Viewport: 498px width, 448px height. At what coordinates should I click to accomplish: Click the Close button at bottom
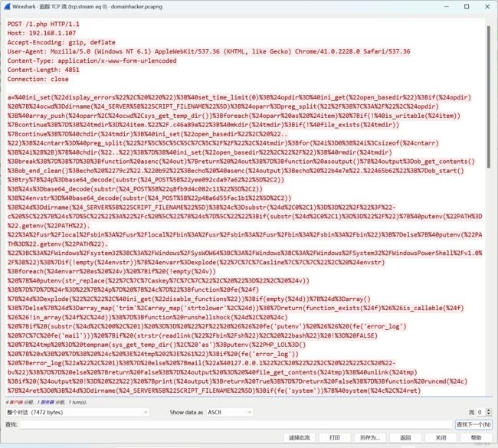(441, 437)
